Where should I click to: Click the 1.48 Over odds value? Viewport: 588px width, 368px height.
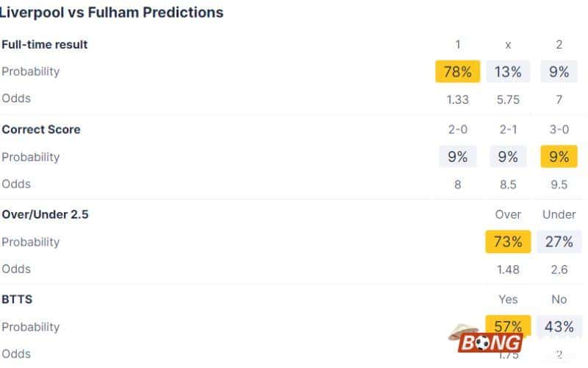[x=508, y=269]
